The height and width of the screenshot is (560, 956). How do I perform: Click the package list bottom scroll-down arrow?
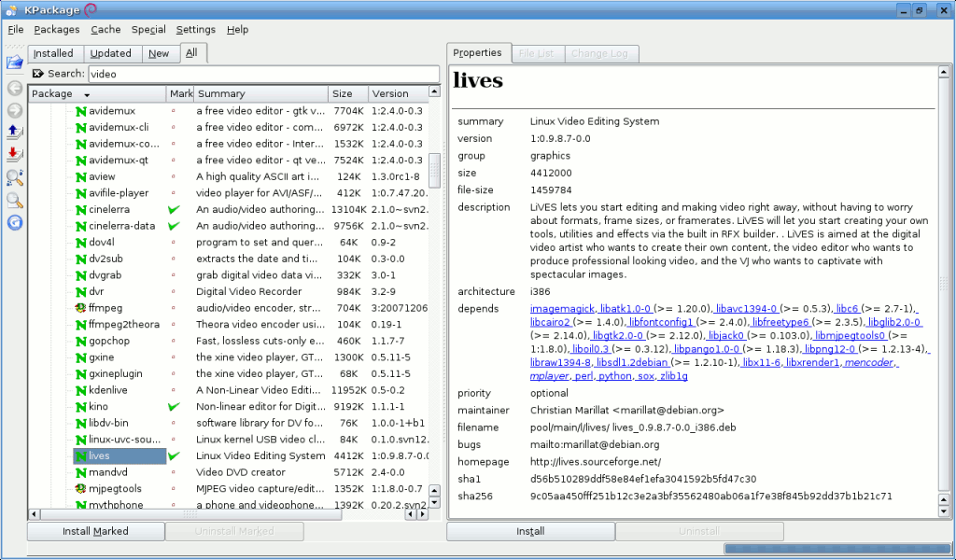click(434, 503)
